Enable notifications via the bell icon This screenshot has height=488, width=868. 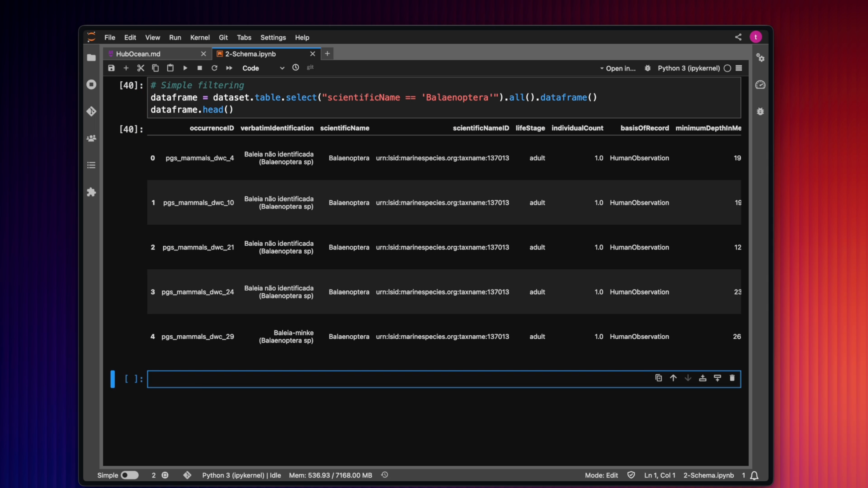pos(754,475)
